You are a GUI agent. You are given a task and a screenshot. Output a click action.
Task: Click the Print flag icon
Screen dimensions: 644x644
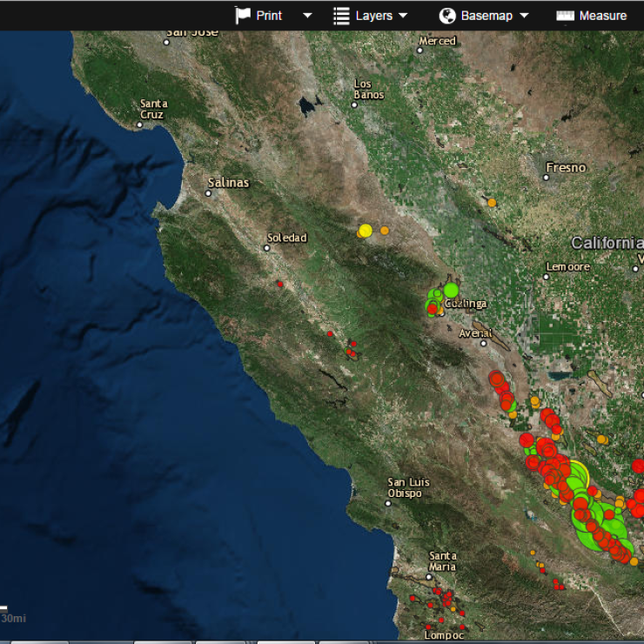[243, 16]
